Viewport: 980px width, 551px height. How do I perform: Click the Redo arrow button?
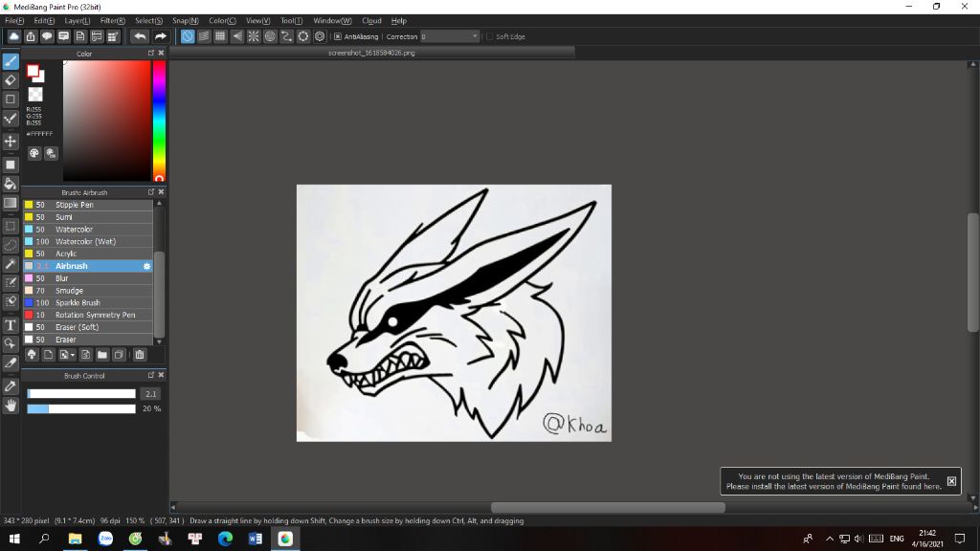pyautogui.click(x=161, y=36)
